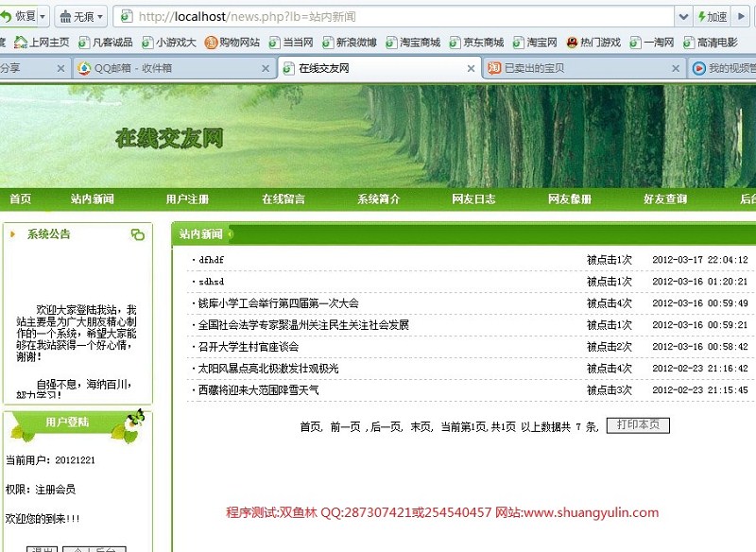
Task: Open the 淘宝商城 bookmark
Action: pos(413,43)
